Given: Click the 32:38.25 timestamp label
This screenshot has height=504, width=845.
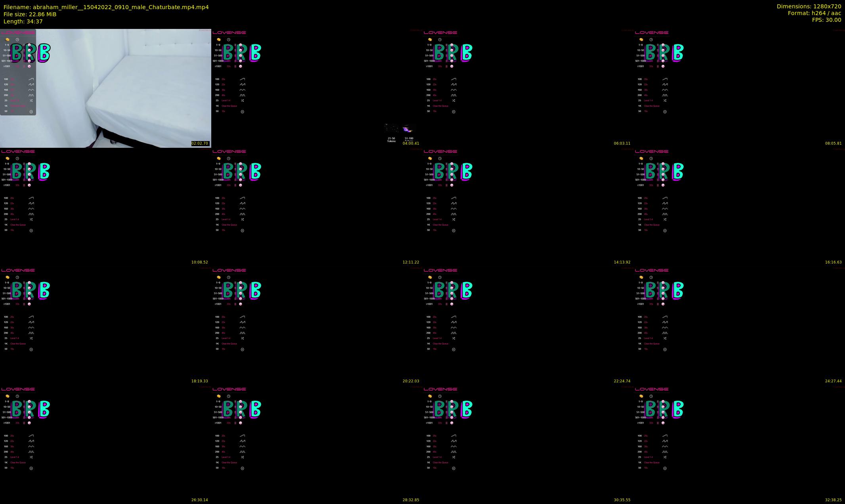Looking at the screenshot, I should coord(833,500).
